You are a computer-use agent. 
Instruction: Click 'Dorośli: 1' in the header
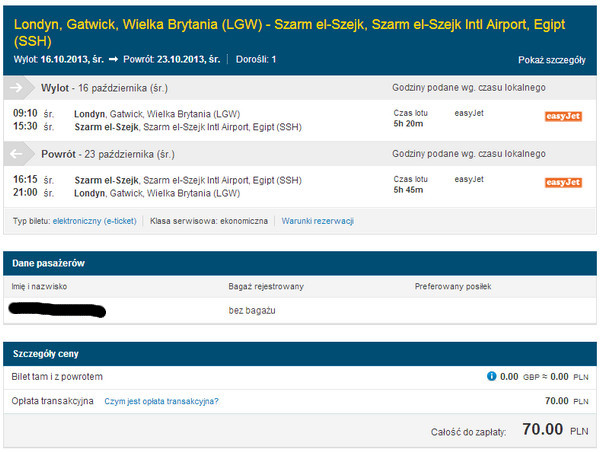click(x=256, y=60)
